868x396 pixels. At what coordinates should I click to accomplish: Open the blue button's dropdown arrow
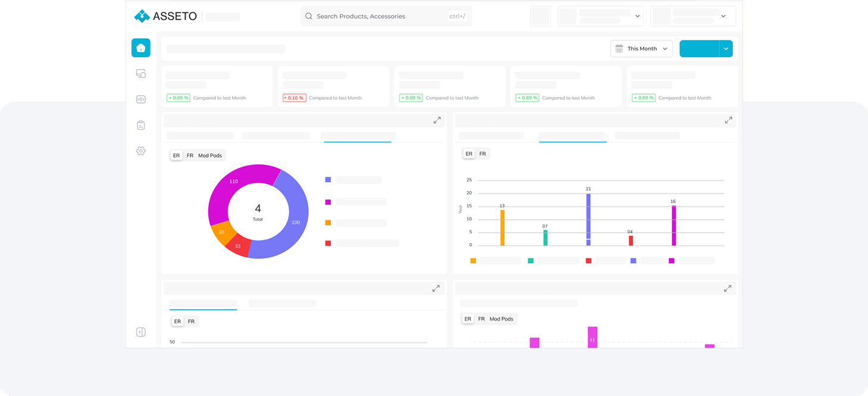[x=726, y=49]
